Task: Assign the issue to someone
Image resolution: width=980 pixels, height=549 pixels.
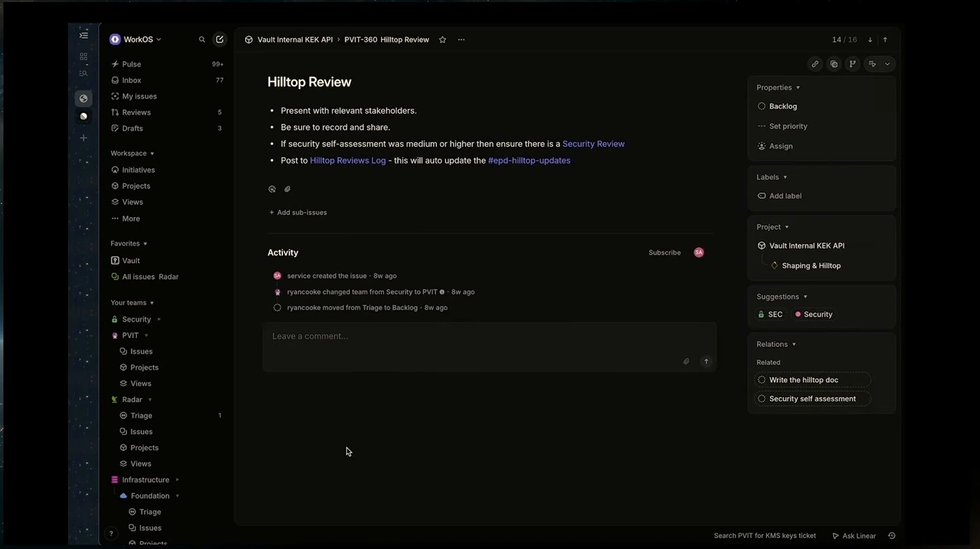Action: click(775, 146)
